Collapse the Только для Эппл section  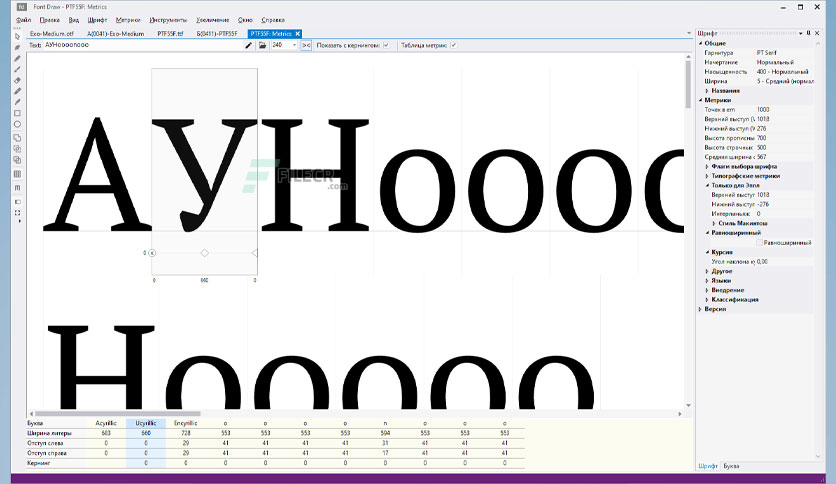[708, 185]
